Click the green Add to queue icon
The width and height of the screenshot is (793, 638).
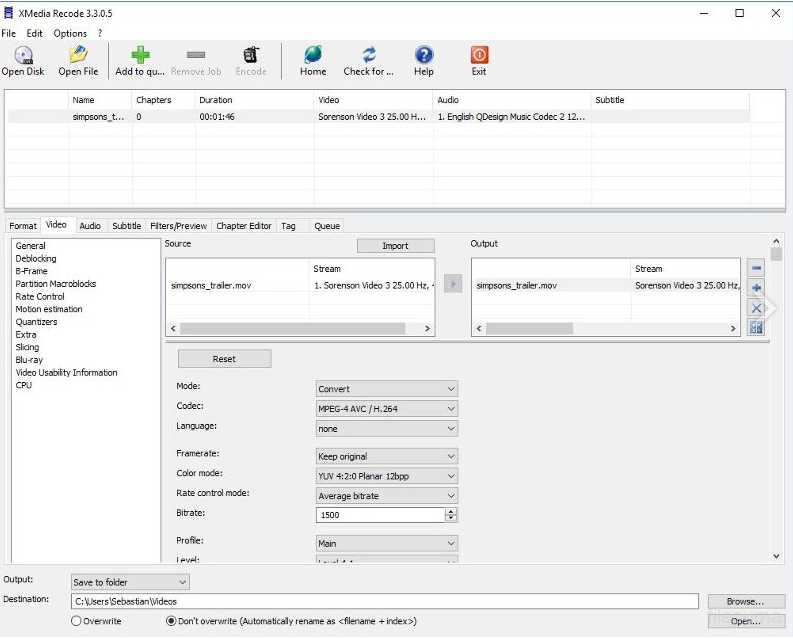[x=140, y=55]
